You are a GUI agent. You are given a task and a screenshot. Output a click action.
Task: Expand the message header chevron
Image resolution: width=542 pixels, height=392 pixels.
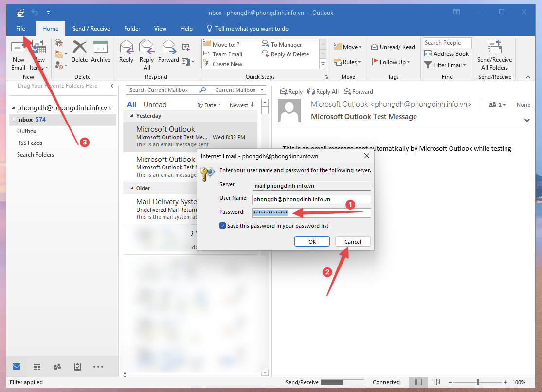pyautogui.click(x=527, y=120)
